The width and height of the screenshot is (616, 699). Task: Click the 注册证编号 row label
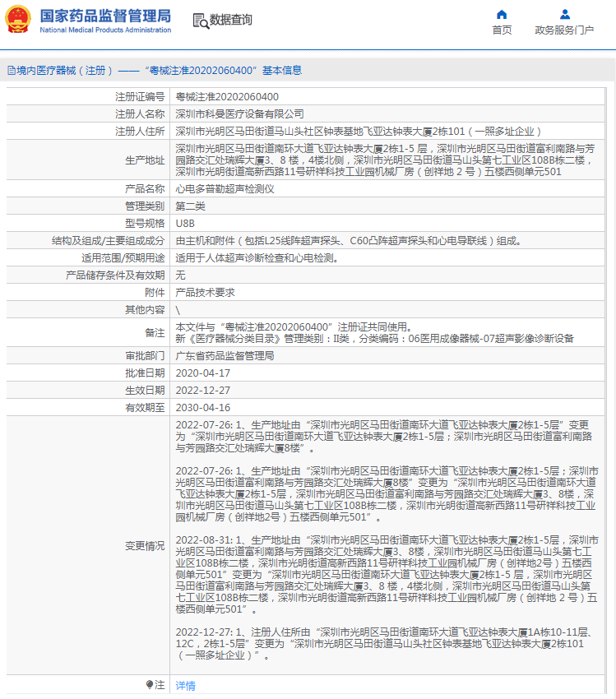[x=140, y=97]
